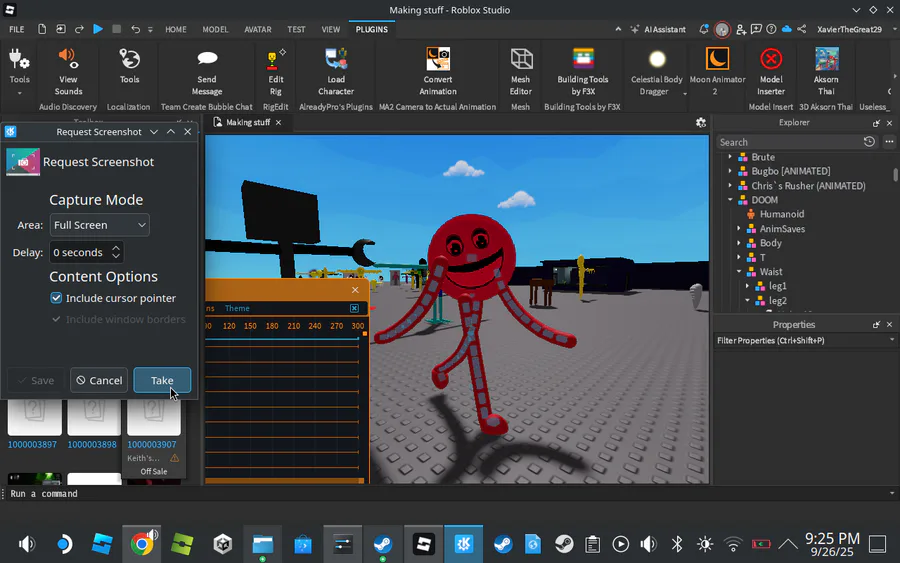Expand Bugbo [ANIMATED] in Explorer
Image resolution: width=900 pixels, height=563 pixels.
coord(730,171)
